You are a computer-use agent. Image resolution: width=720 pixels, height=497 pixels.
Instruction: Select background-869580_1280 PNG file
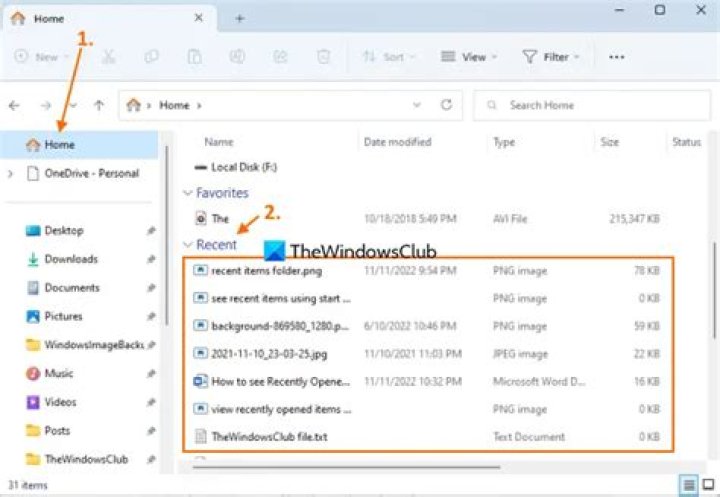tap(427, 326)
